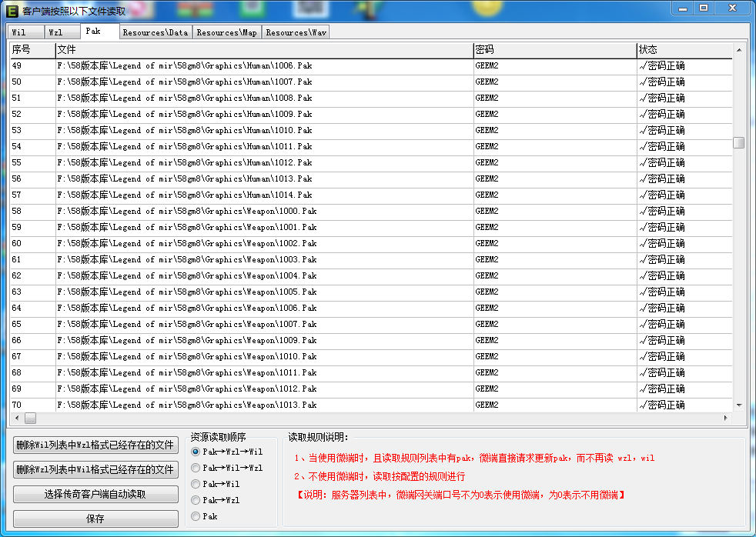Click the 文件 column header
This screenshot has height=537, width=756.
(264, 49)
